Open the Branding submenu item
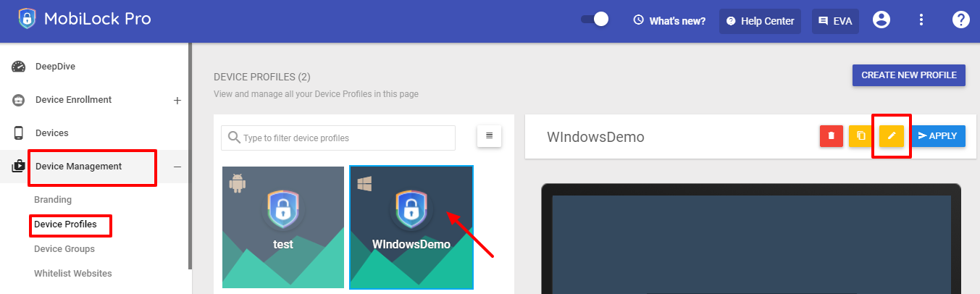Image resolution: width=980 pixels, height=294 pixels. coord(53,200)
